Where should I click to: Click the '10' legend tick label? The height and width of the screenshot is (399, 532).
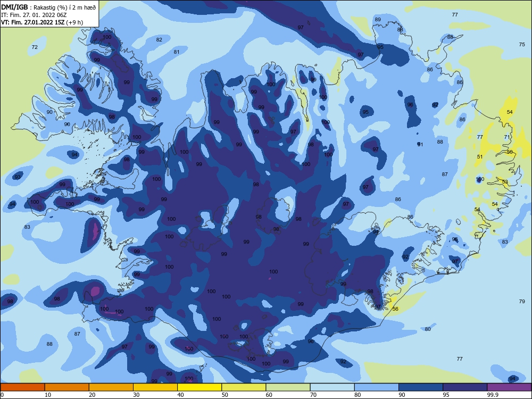(x=48, y=395)
